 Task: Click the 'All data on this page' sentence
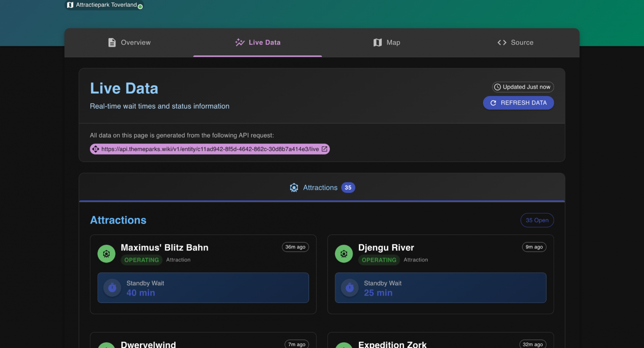(x=182, y=135)
